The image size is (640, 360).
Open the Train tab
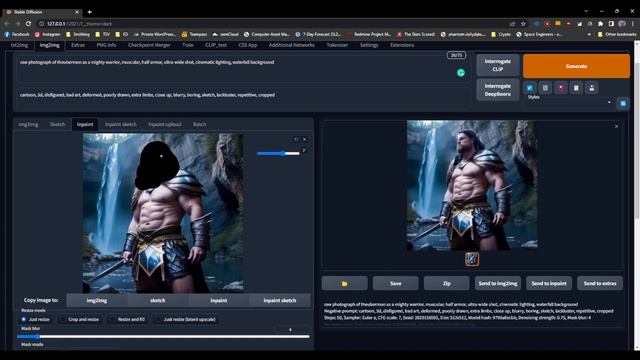coord(188,45)
